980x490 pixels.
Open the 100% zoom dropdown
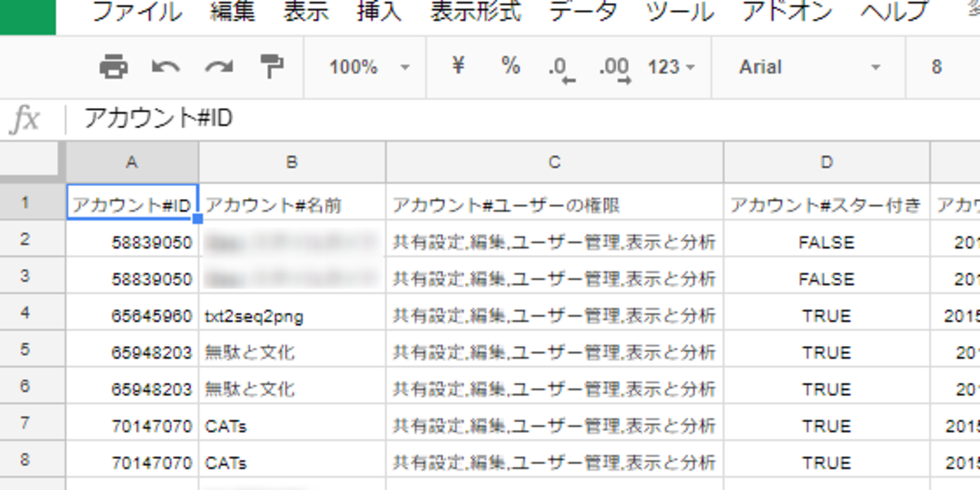coord(369,67)
